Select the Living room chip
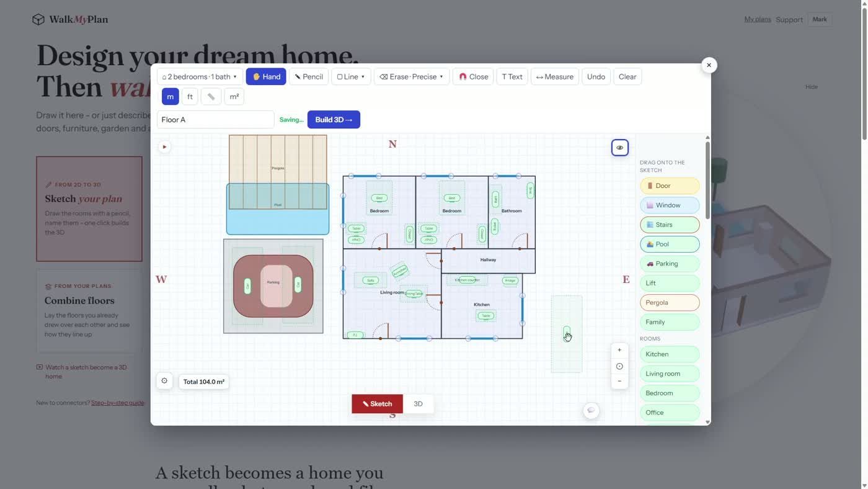 click(670, 374)
